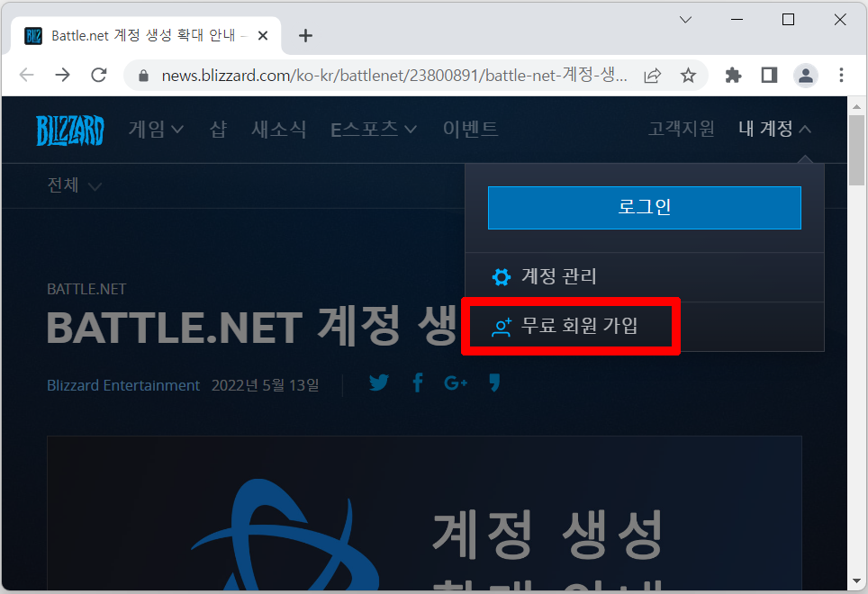Viewport: 868px width, 594px height.
Task: Open the 샵 menu item
Action: coord(218,129)
